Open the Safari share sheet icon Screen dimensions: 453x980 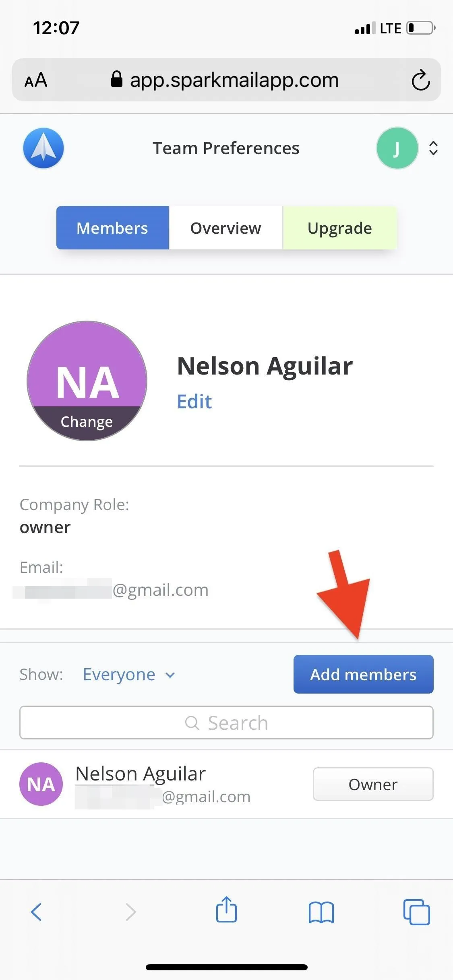[x=226, y=909]
